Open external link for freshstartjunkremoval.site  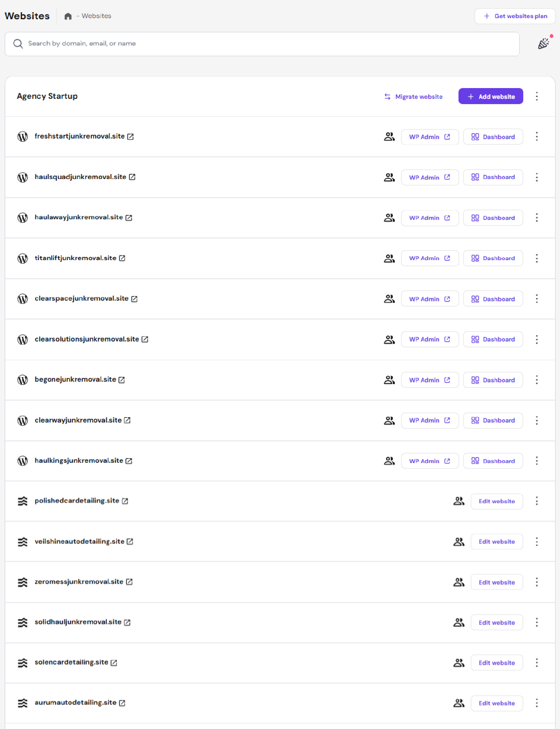click(x=131, y=136)
